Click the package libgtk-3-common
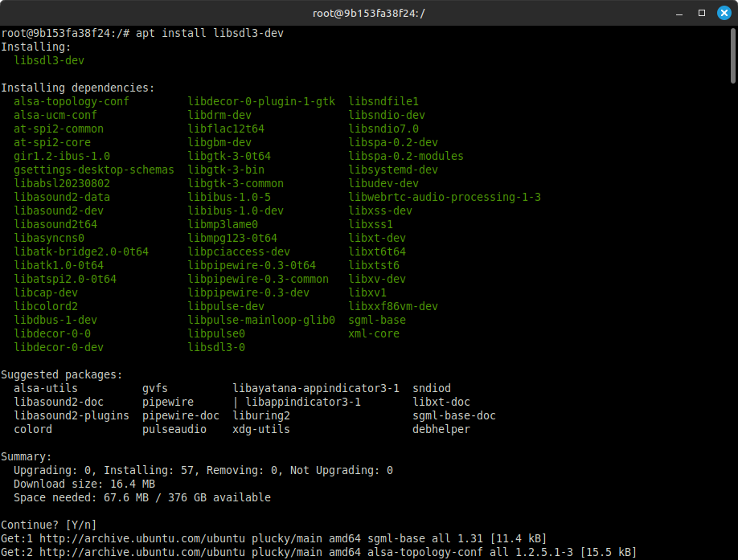Image resolution: width=738 pixels, height=560 pixels. [236, 183]
